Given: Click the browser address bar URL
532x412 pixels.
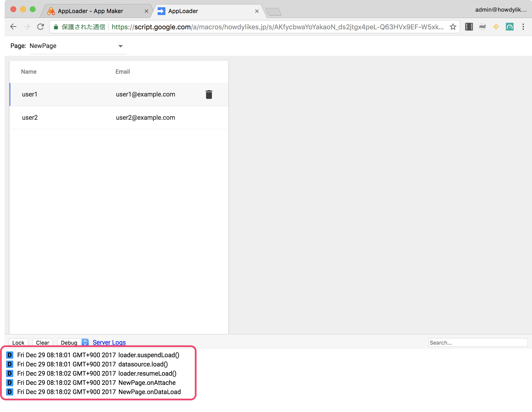Looking at the screenshot, I should (x=278, y=27).
